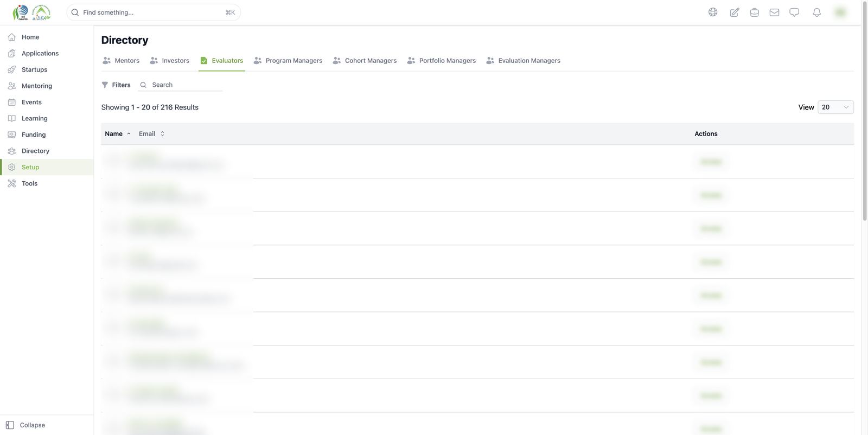The image size is (868, 435).
Task: Open the user avatar in top right
Action: (840, 12)
